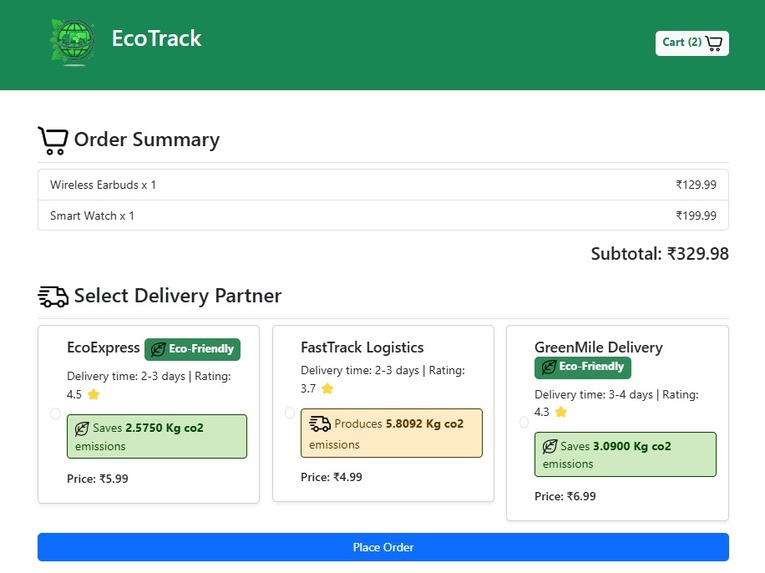The image size is (765, 573).
Task: Click the Subtotal: ₹329.98 text
Action: coord(660,254)
